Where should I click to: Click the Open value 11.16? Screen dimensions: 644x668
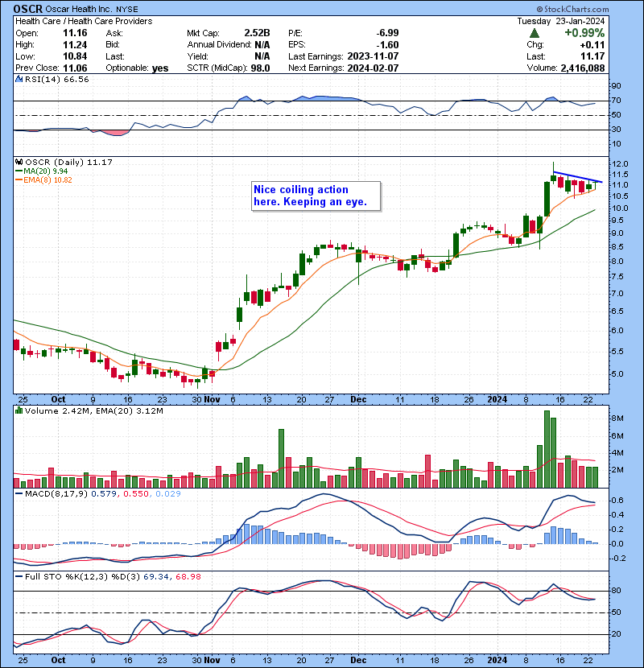[75, 33]
